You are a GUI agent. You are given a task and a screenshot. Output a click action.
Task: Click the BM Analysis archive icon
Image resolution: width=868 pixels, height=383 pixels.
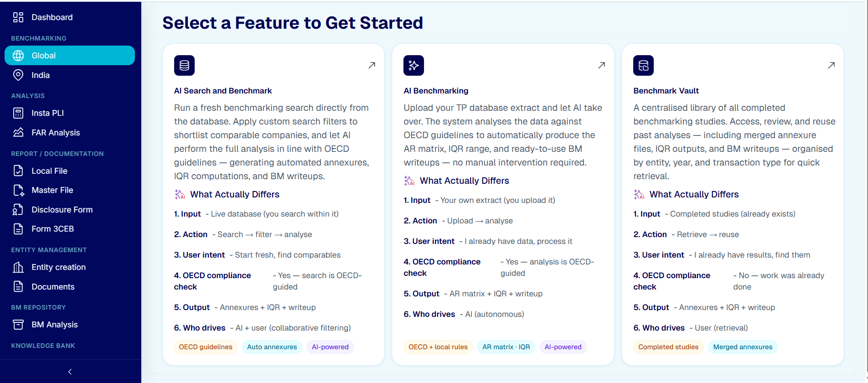pyautogui.click(x=18, y=325)
